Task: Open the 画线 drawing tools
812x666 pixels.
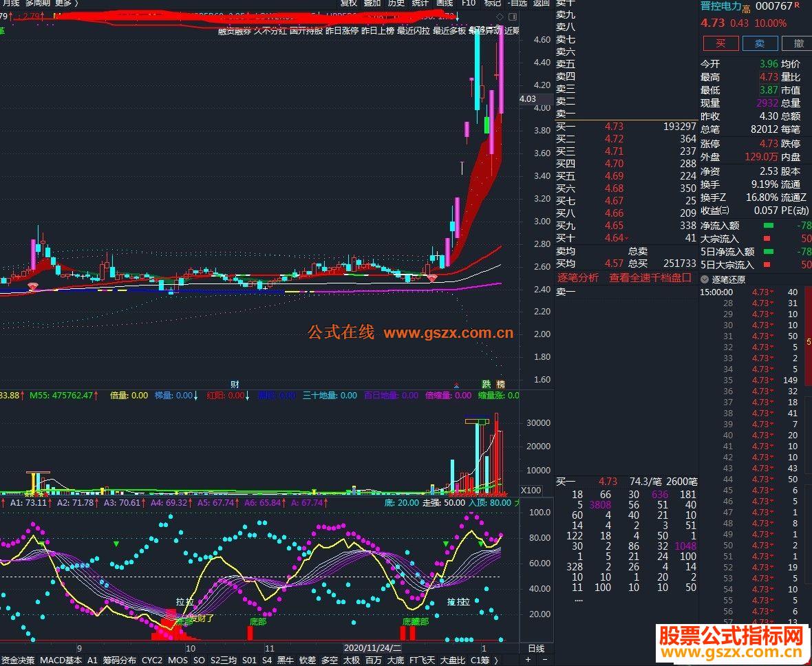Action: pyautogui.click(x=445, y=3)
